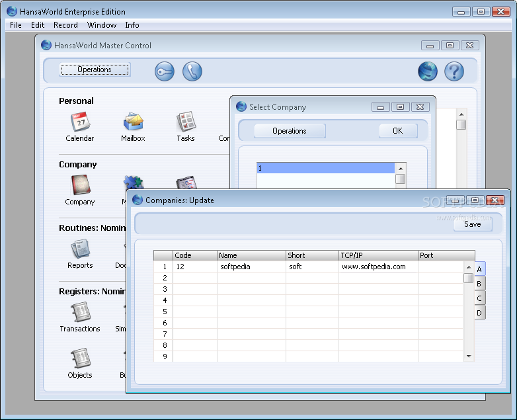This screenshot has width=517, height=420.
Task: Open the File menu
Action: coord(15,25)
